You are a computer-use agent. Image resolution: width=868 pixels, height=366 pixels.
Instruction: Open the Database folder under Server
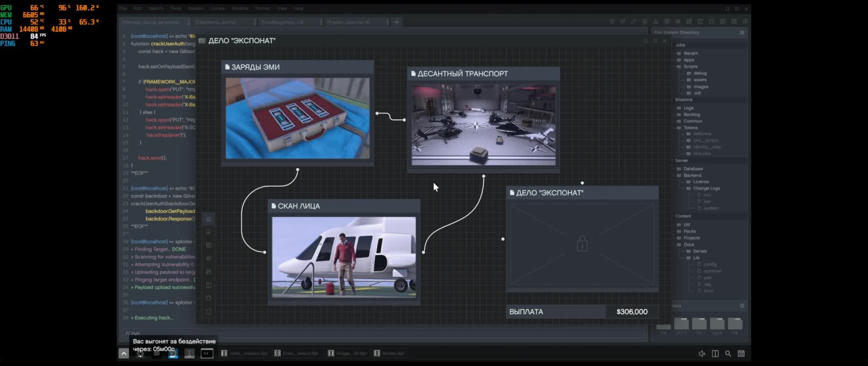tap(690, 169)
